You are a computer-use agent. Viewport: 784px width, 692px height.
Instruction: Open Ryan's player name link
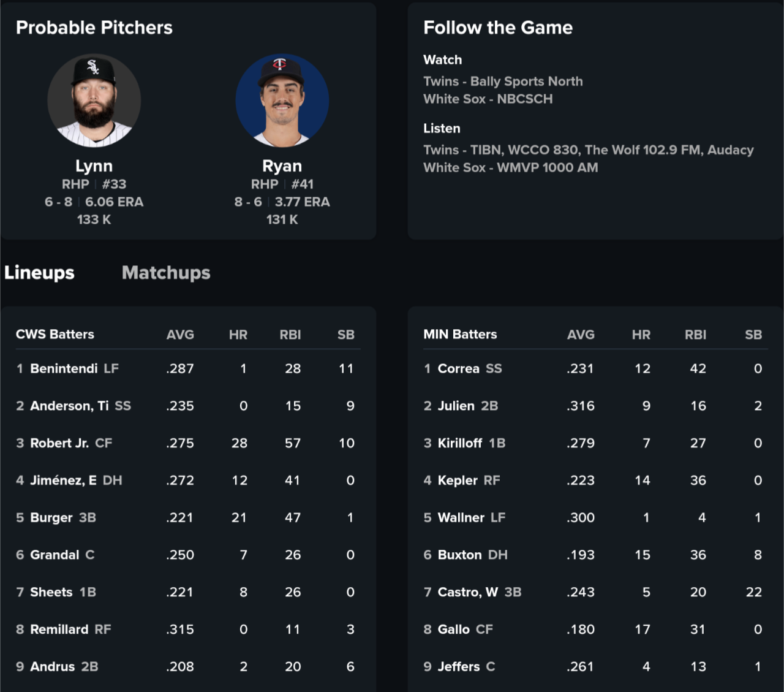282,166
